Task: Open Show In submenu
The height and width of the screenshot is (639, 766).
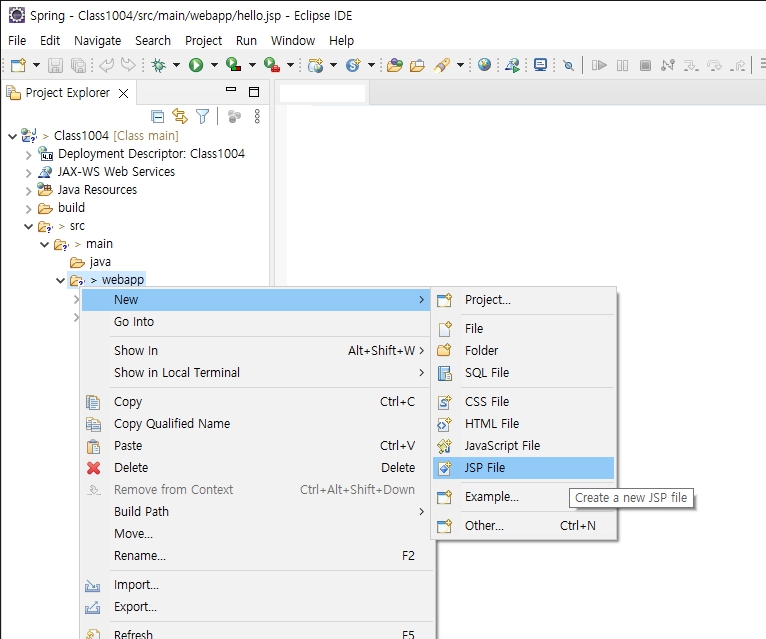Action: pos(256,351)
